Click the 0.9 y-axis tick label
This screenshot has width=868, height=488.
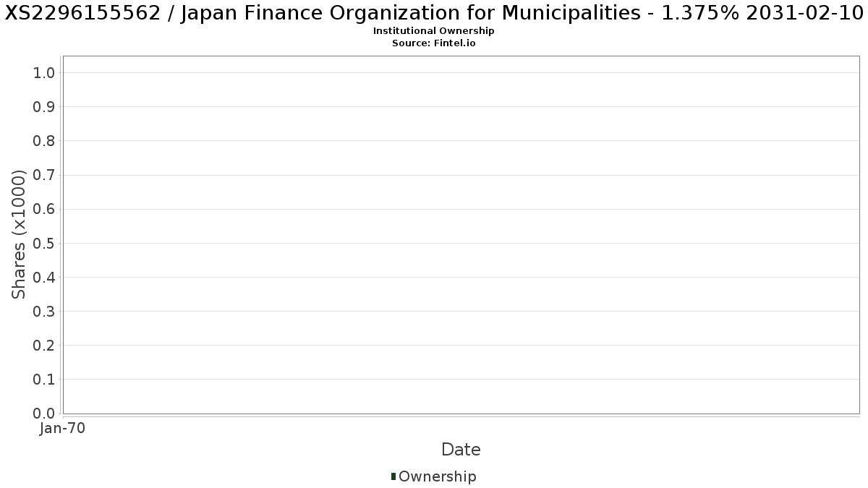(x=44, y=107)
